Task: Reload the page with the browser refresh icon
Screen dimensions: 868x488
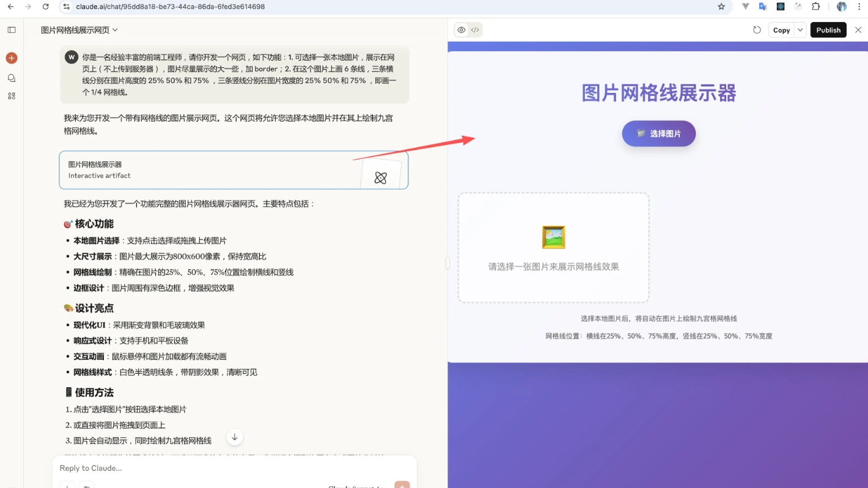Action: [x=45, y=7]
